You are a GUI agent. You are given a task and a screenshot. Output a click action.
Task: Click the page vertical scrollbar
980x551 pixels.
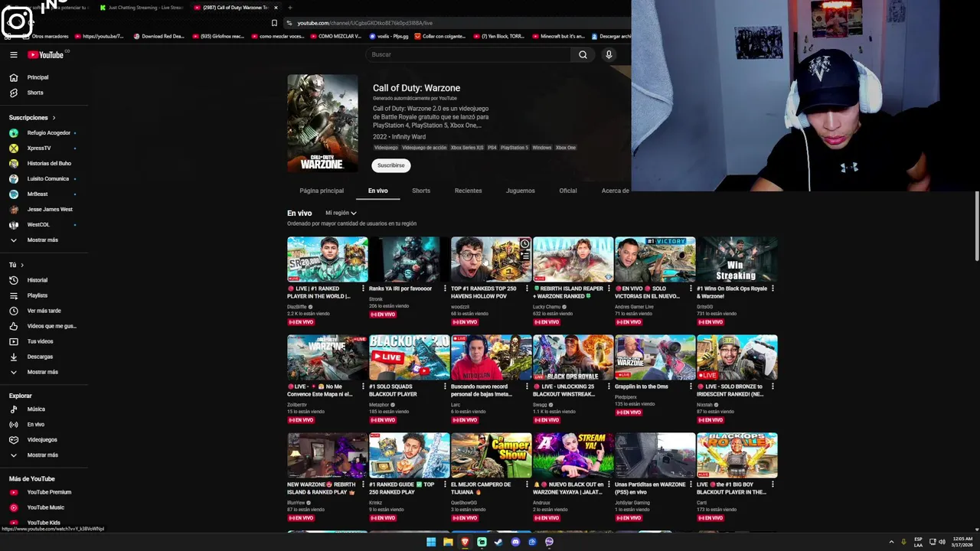(x=977, y=226)
